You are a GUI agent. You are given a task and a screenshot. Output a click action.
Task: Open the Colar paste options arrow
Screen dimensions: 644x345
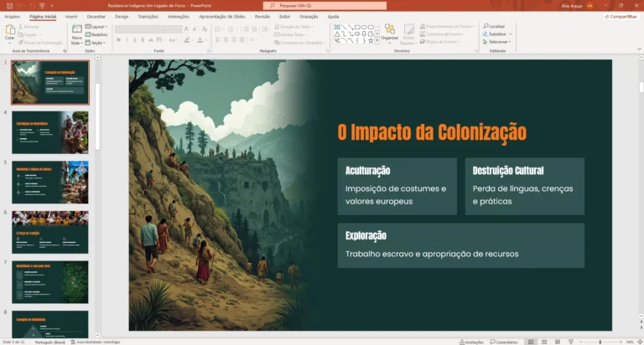pyautogui.click(x=9, y=42)
